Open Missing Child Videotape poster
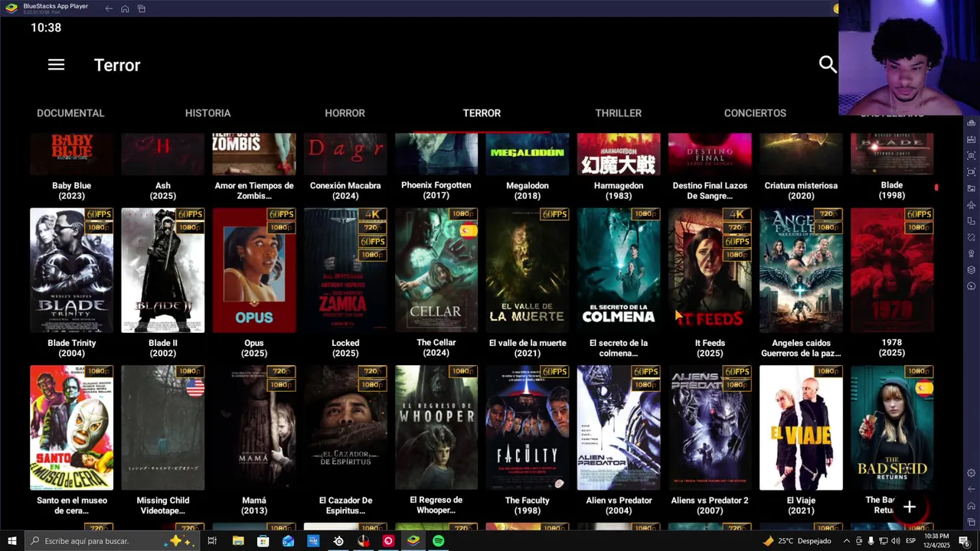The height and width of the screenshot is (551, 980). (162, 428)
